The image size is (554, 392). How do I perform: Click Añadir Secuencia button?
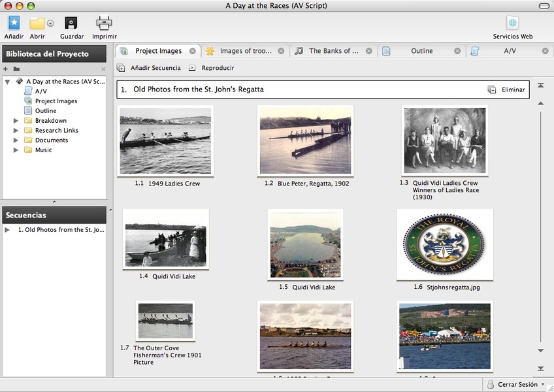point(149,68)
